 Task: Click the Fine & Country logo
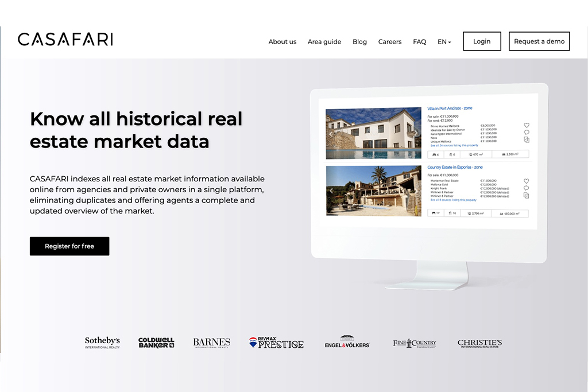[415, 343]
